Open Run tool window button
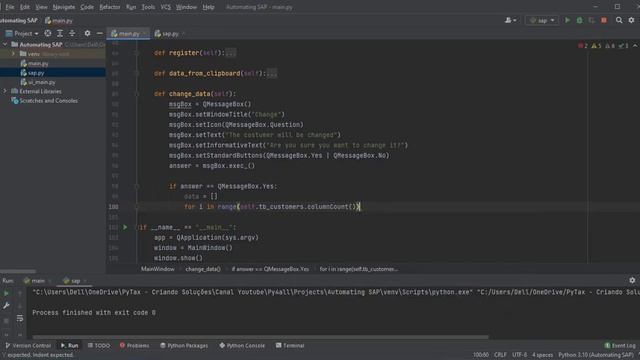The width and height of the screenshot is (640, 360). pos(69,345)
